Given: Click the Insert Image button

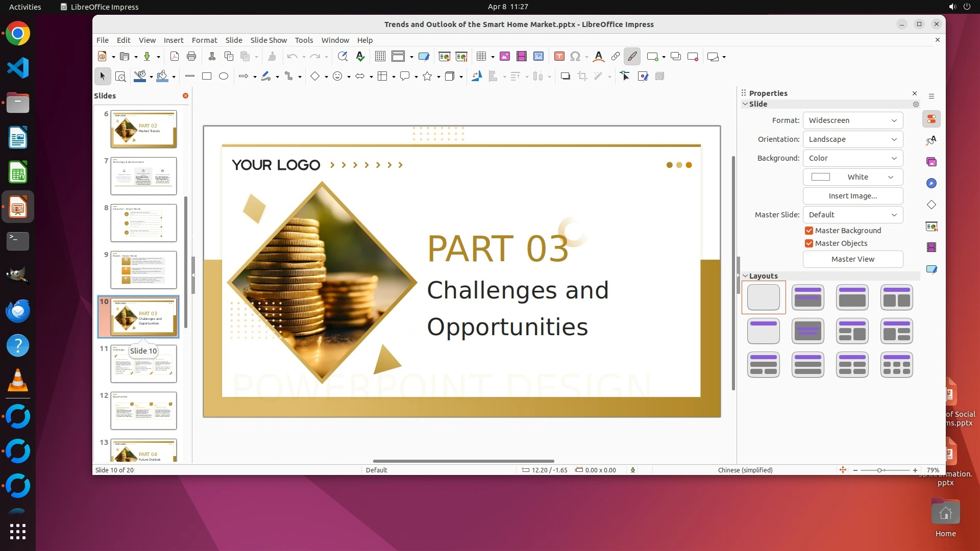Looking at the screenshot, I should click(852, 196).
